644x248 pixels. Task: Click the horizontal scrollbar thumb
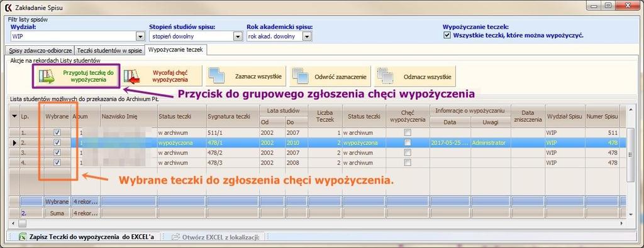[x=22, y=223]
